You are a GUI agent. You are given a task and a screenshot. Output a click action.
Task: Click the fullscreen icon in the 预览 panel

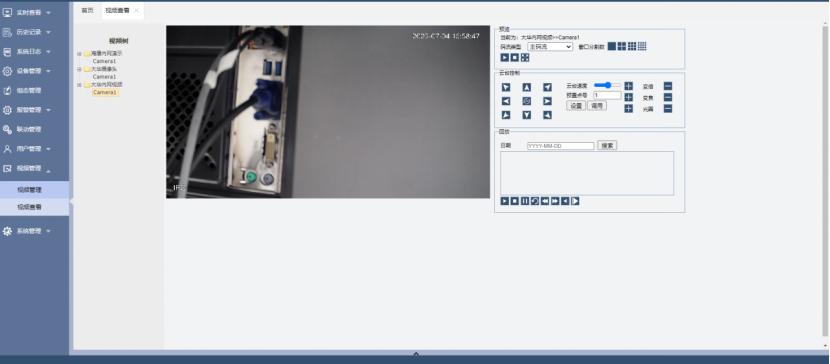tap(525, 58)
